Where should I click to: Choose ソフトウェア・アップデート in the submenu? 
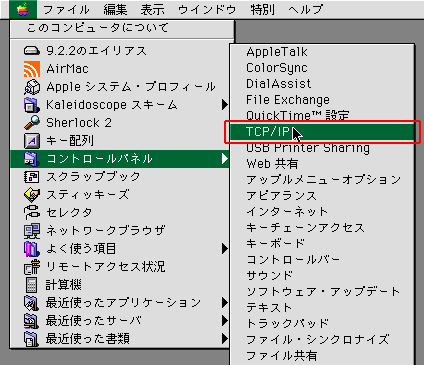click(x=322, y=292)
